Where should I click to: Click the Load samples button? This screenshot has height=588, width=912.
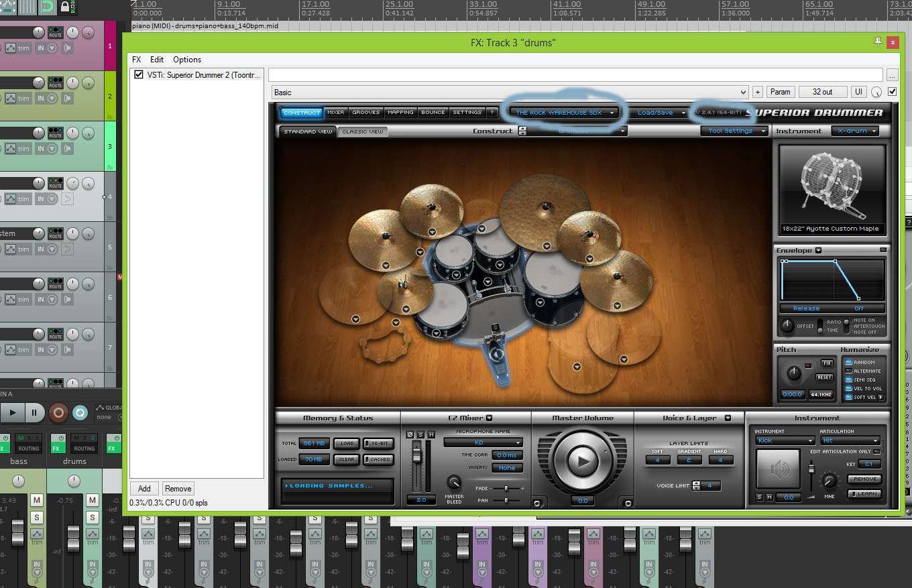(347, 443)
